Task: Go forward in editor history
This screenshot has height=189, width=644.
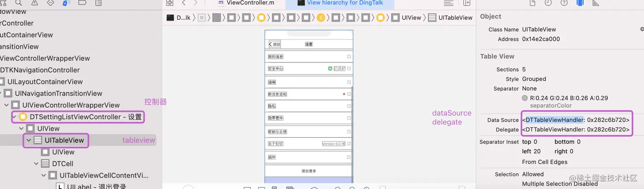Action: tap(195, 3)
